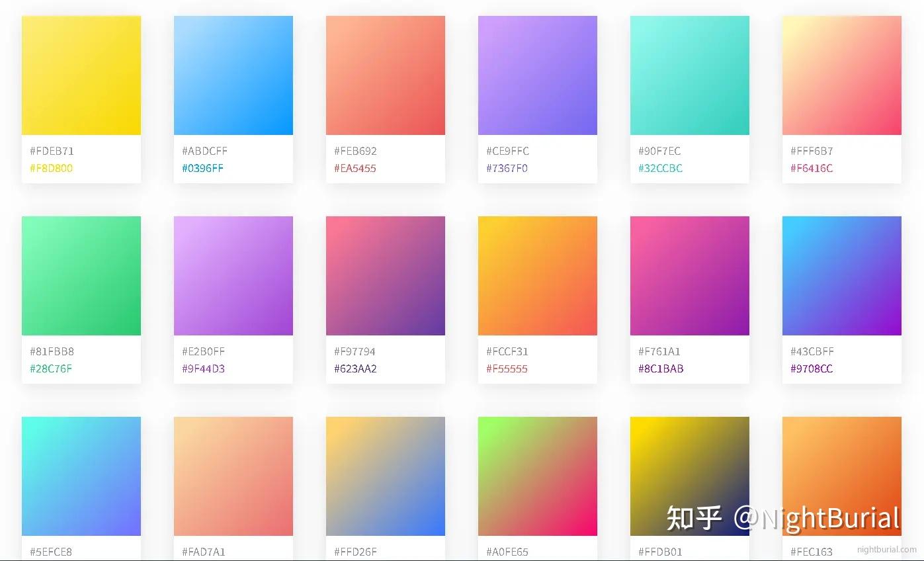Click the purple #CE9FFC gradient card

coord(537,75)
